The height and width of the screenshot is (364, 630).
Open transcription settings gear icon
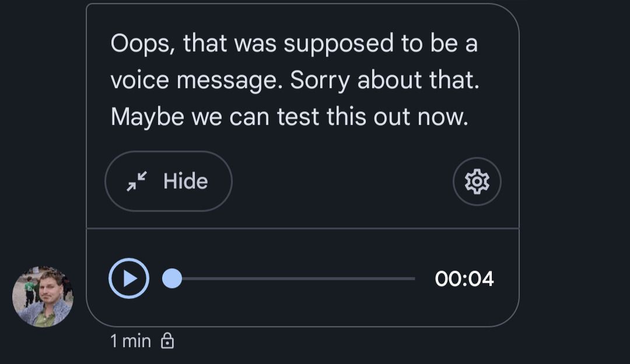[477, 181]
